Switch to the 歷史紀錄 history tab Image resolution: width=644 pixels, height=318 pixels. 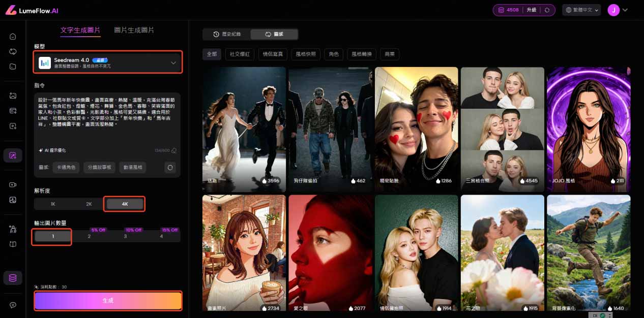point(227,34)
